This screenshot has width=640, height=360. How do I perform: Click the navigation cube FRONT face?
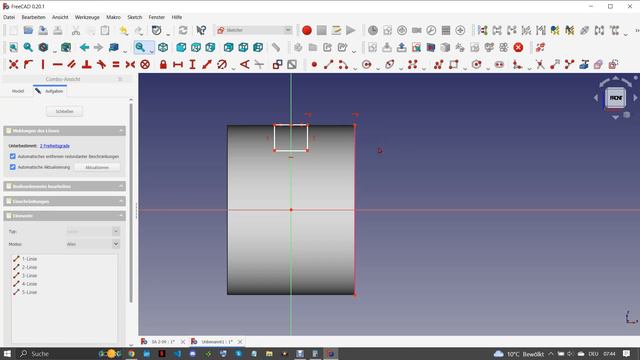(x=615, y=98)
